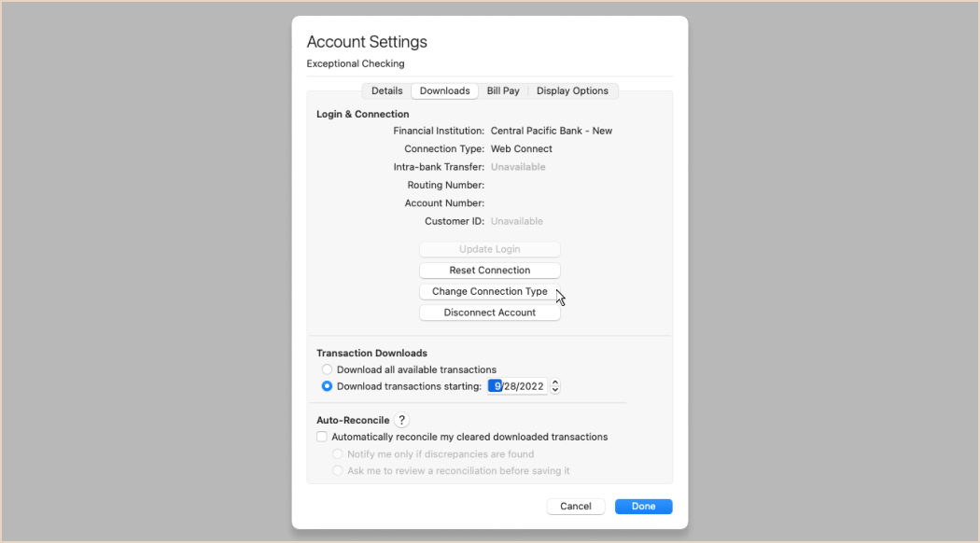980x543 pixels.
Task: Click the month in the start date field
Action: (497, 386)
